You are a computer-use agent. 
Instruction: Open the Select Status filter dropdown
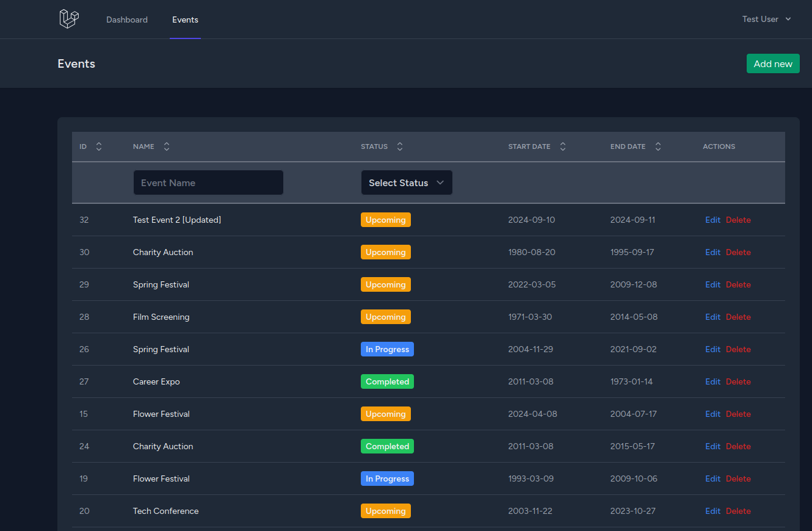tap(407, 182)
